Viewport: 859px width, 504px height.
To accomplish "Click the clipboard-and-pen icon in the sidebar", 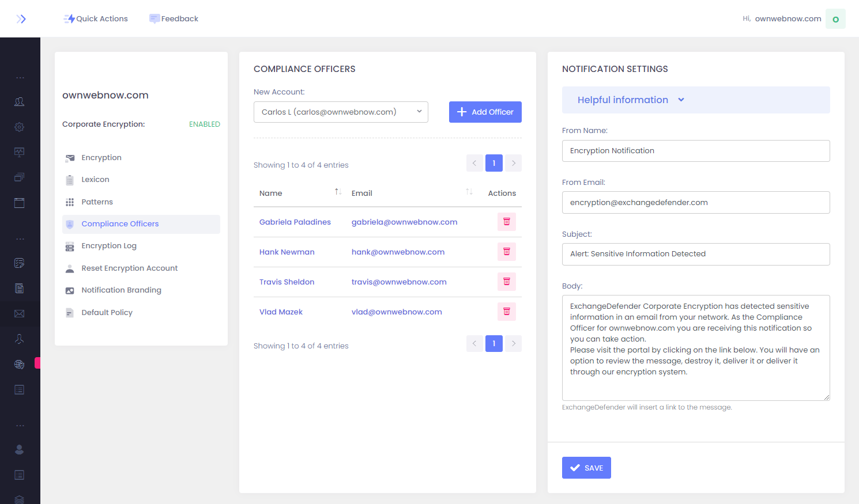I will point(20,263).
